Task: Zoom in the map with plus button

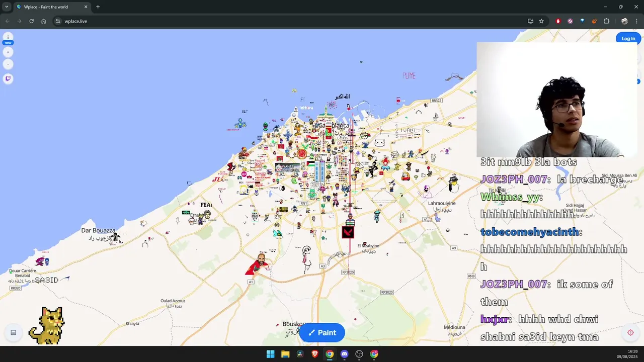Action: pyautogui.click(x=8, y=52)
